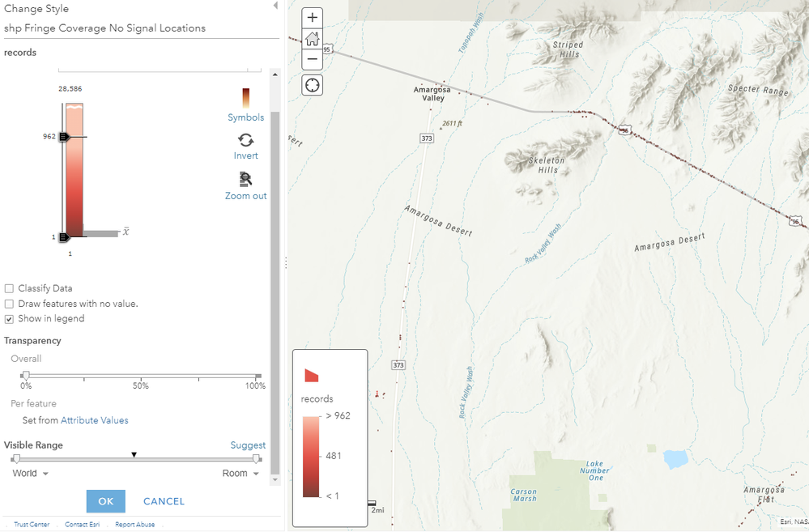This screenshot has width=809, height=532.
Task: Zoom out the histogram
Action: click(x=245, y=186)
